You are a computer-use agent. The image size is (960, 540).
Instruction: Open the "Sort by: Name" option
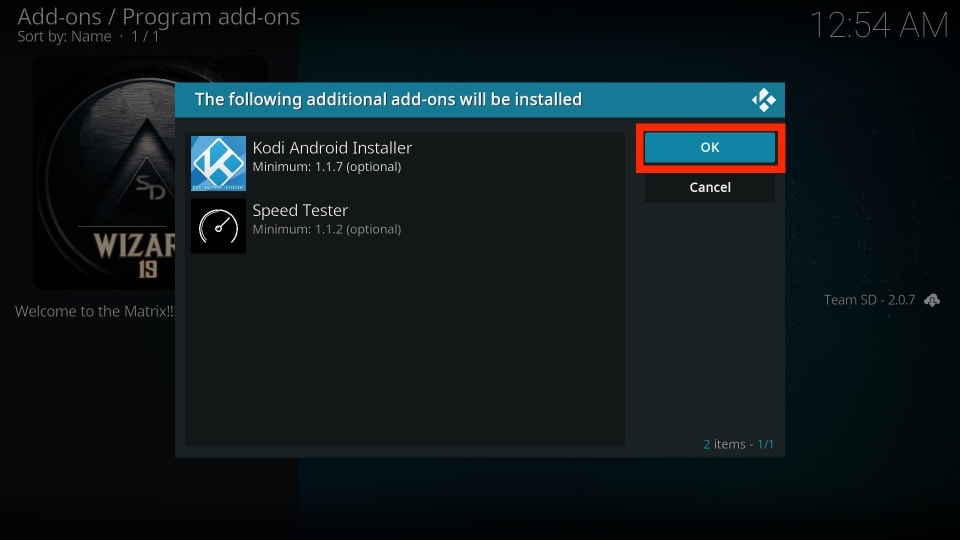pos(64,37)
